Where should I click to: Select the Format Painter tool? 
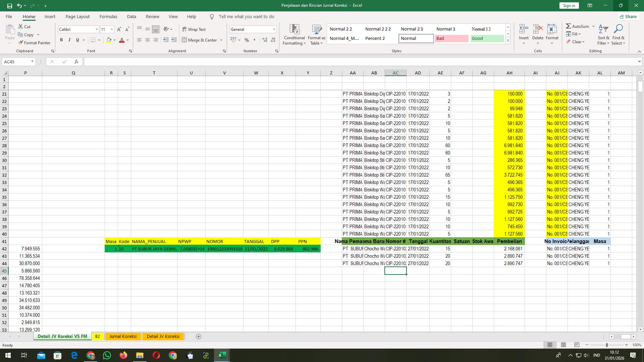pos(35,43)
